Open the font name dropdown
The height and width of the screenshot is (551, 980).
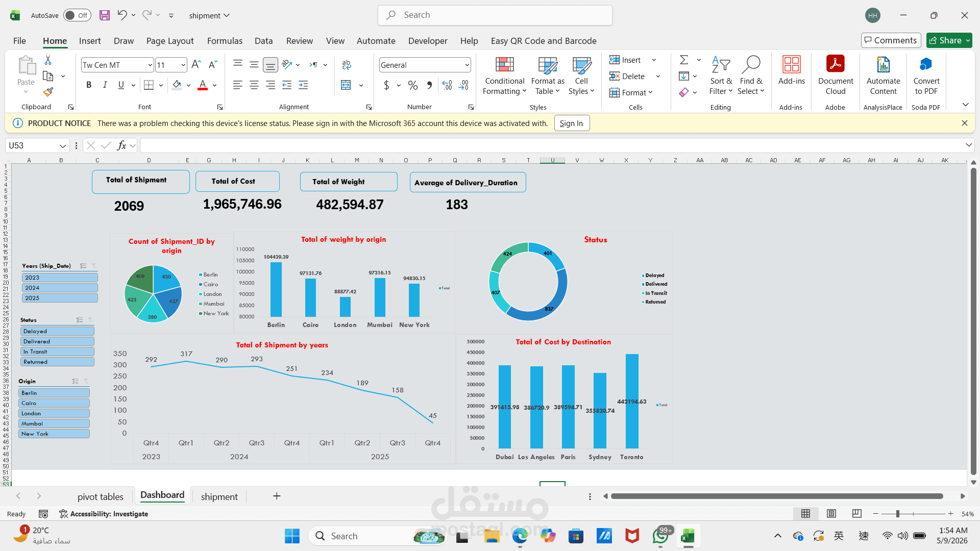click(x=150, y=65)
